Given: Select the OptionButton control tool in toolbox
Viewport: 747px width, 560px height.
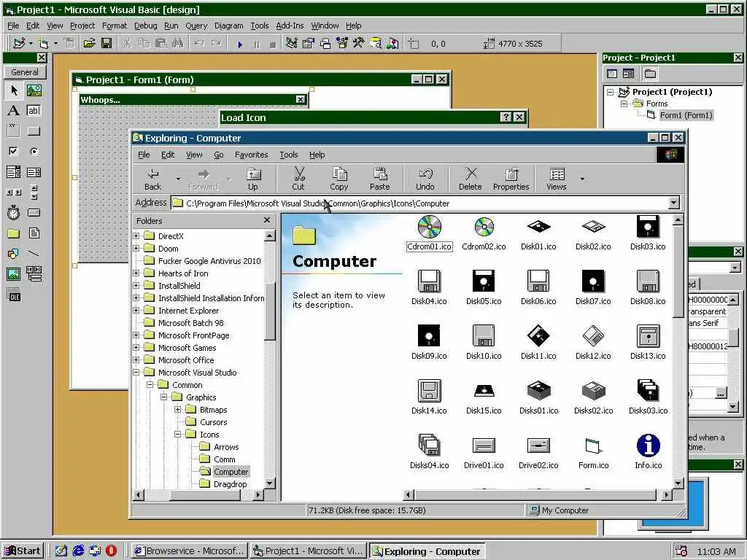Looking at the screenshot, I should (34, 152).
